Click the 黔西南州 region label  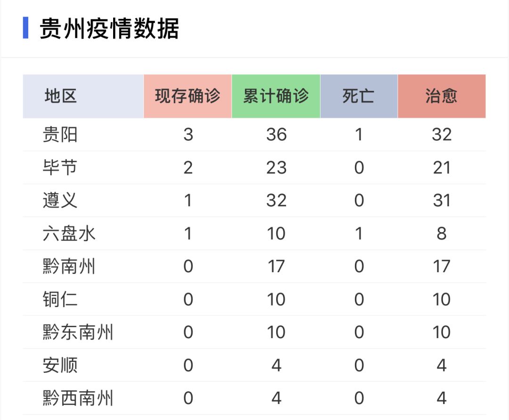(x=78, y=398)
